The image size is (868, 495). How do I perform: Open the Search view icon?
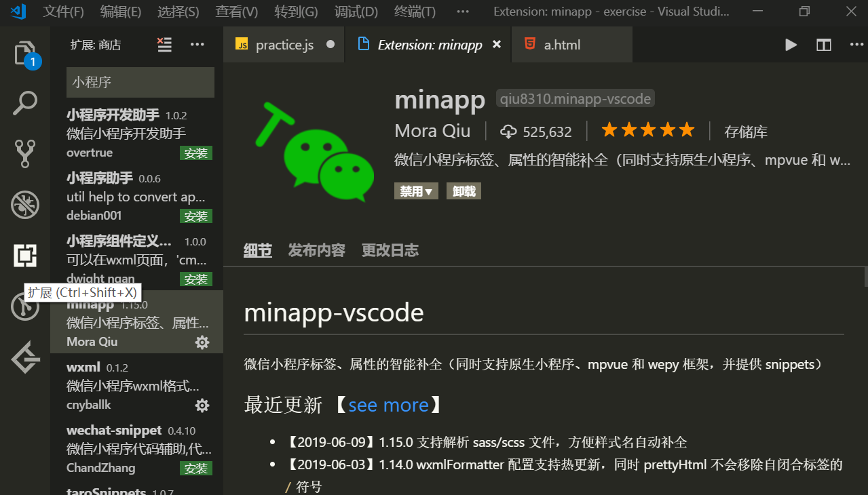click(x=25, y=104)
